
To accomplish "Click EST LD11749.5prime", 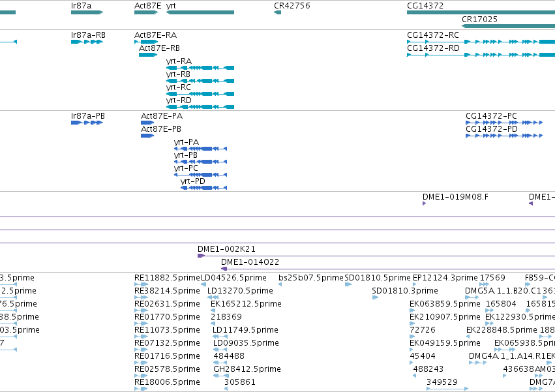I will (219, 337).
